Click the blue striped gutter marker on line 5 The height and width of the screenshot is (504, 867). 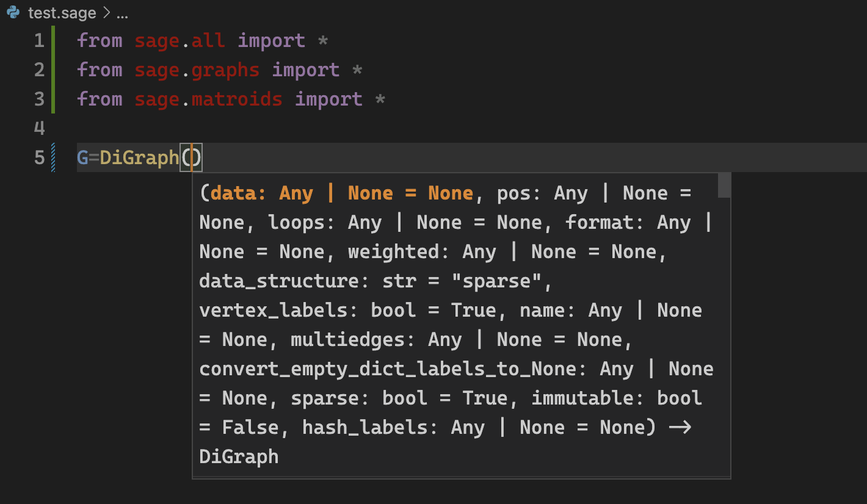(x=54, y=158)
